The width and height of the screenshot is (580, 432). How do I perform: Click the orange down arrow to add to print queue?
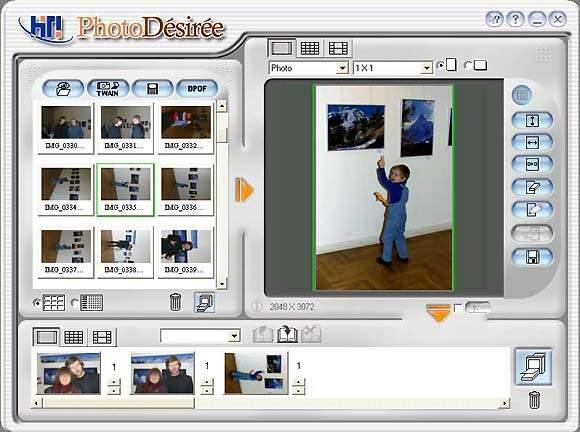(439, 313)
